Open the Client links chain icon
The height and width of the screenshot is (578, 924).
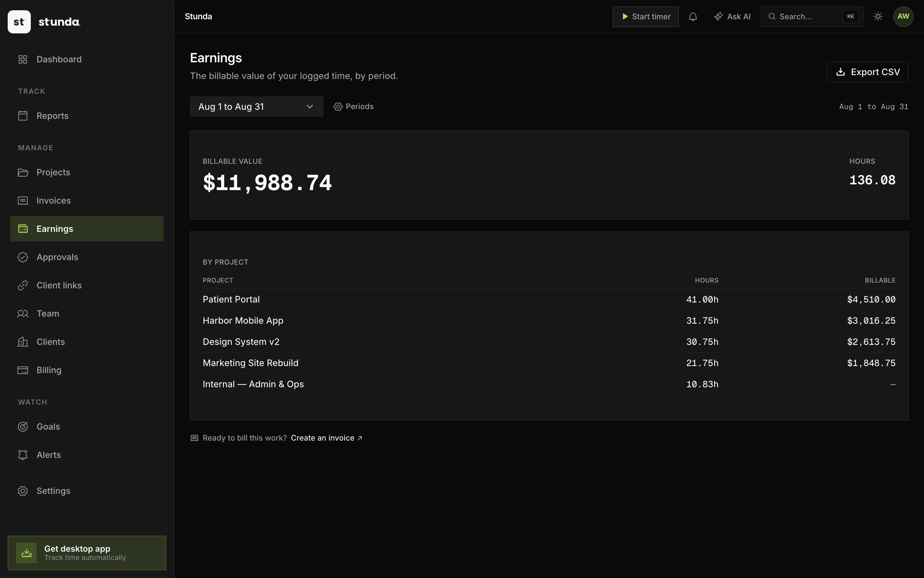pos(23,285)
